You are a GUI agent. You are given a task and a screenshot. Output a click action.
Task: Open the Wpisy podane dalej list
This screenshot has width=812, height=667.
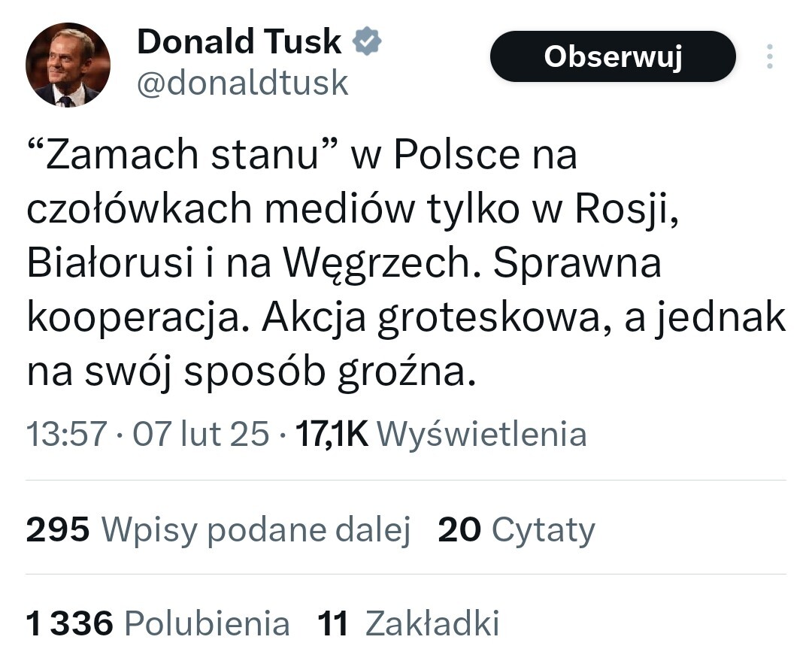coord(256,530)
